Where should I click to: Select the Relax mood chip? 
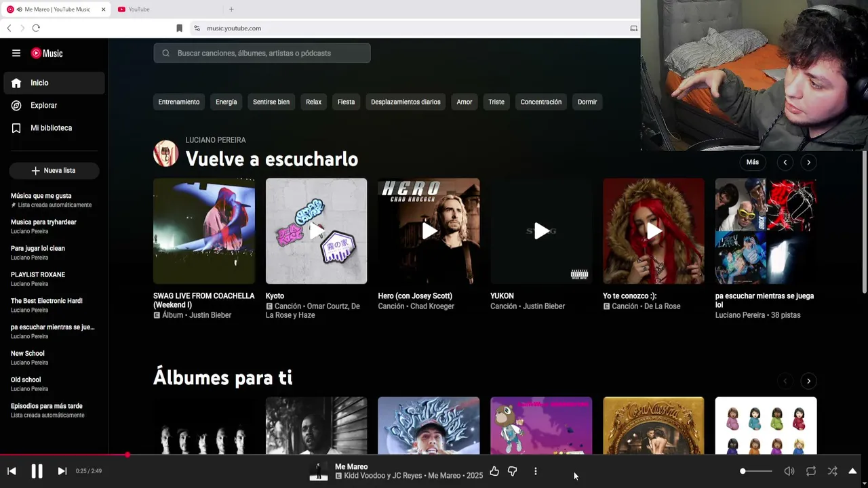point(313,102)
